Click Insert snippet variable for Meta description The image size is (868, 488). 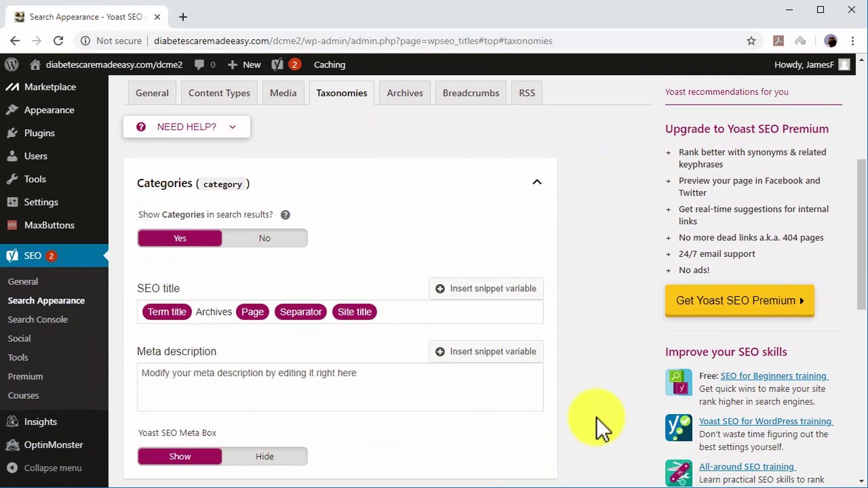click(x=486, y=352)
